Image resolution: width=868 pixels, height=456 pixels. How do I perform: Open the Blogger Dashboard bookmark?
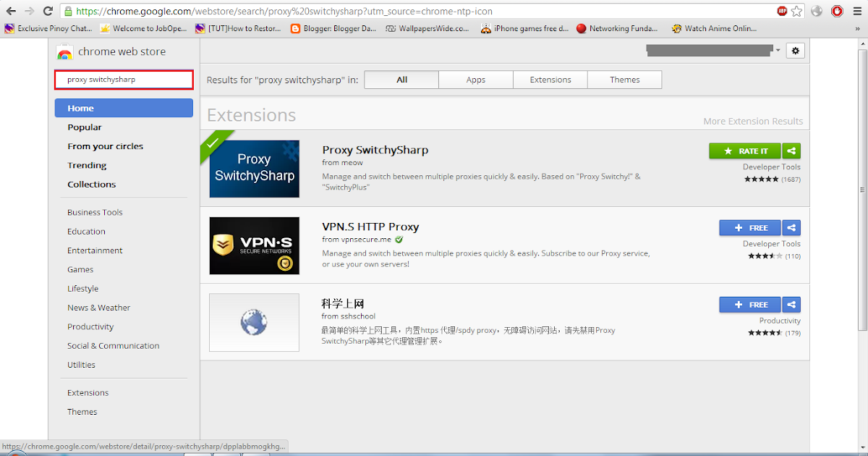(334, 29)
